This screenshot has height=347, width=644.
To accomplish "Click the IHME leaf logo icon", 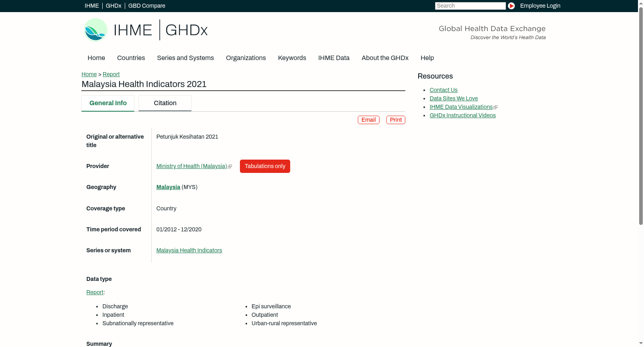I will (x=95, y=30).
